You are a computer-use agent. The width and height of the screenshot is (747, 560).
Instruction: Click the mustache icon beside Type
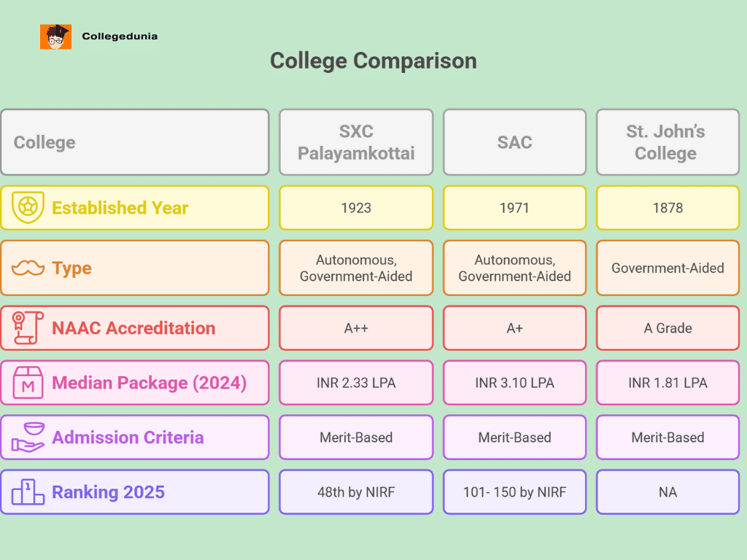click(28, 268)
